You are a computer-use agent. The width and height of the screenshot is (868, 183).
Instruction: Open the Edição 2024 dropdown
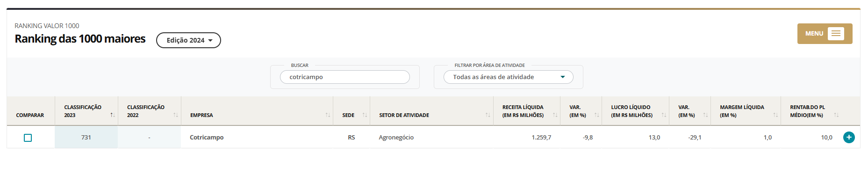coord(188,40)
